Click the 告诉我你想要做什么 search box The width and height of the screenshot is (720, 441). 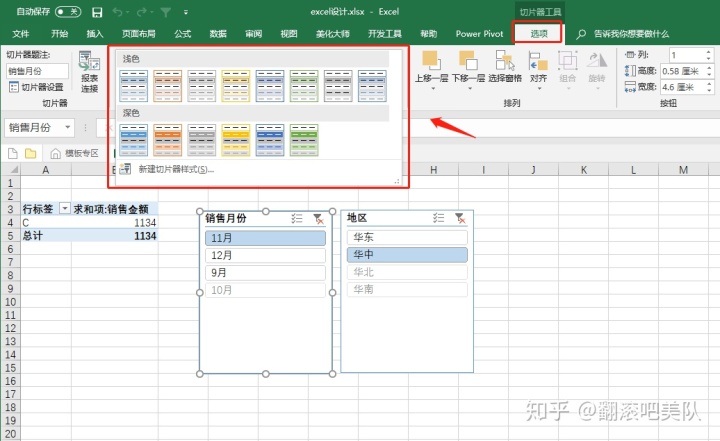631,34
